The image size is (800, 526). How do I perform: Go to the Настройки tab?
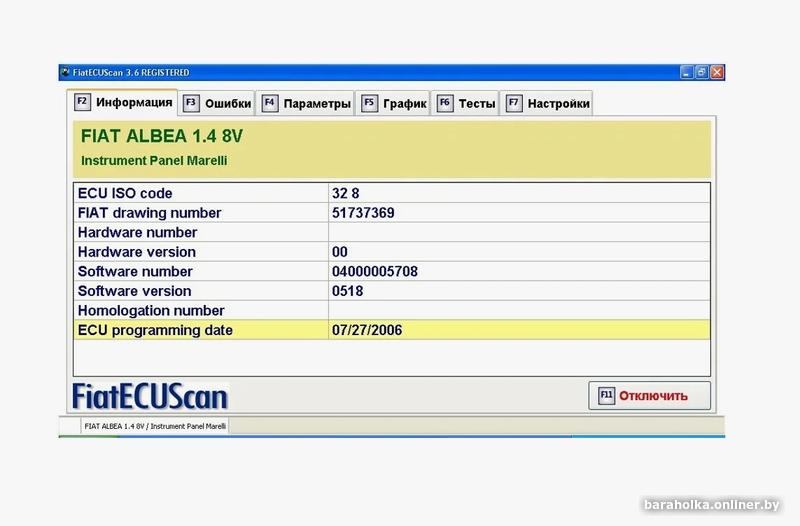(547, 104)
